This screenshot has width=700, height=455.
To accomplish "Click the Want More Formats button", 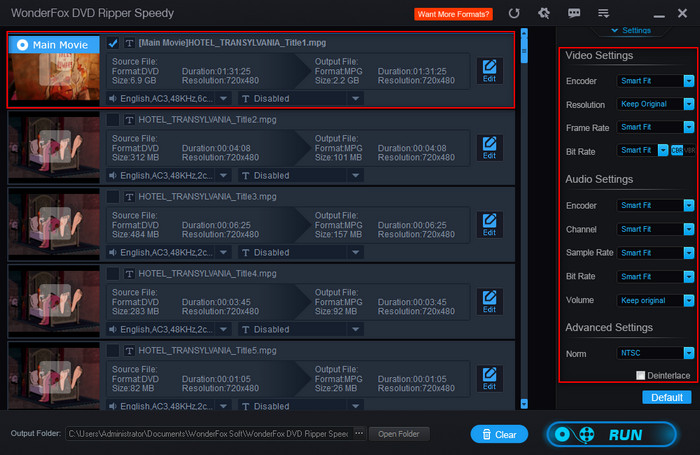I will click(453, 14).
